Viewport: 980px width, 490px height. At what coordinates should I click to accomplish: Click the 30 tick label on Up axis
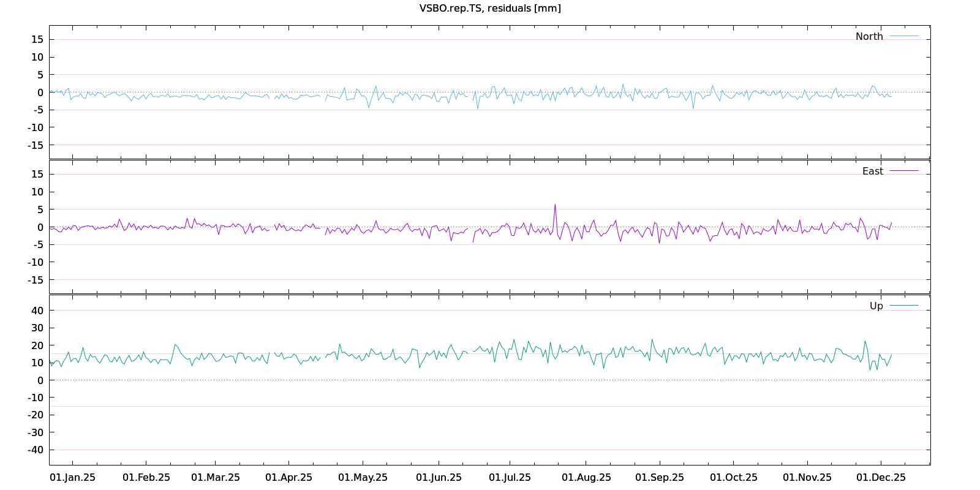(37, 328)
